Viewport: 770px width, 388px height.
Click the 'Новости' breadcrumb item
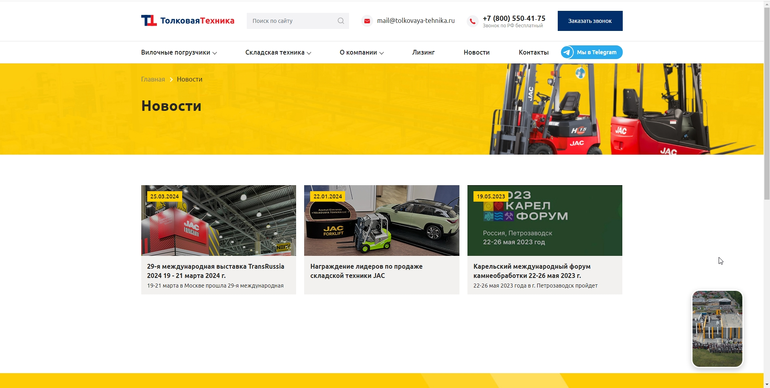coord(190,79)
